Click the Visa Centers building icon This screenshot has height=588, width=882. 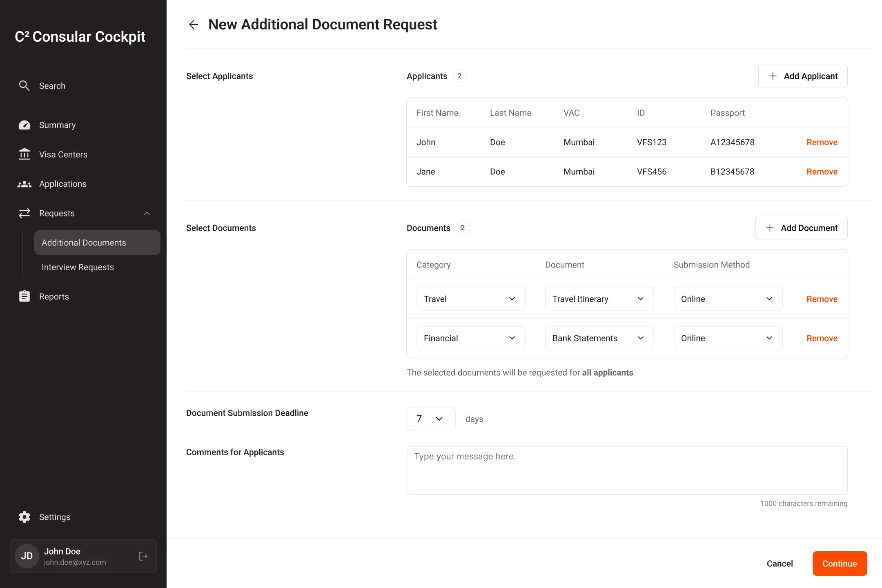24,154
